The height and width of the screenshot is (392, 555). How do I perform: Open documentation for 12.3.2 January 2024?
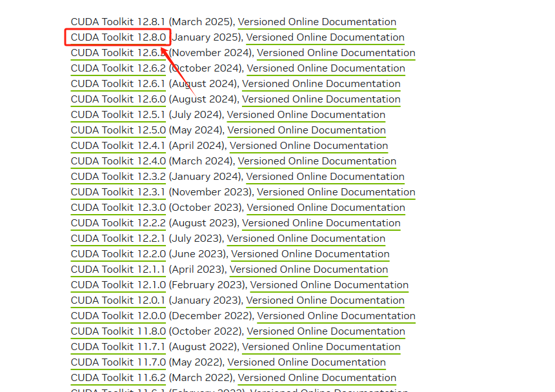tap(325, 177)
